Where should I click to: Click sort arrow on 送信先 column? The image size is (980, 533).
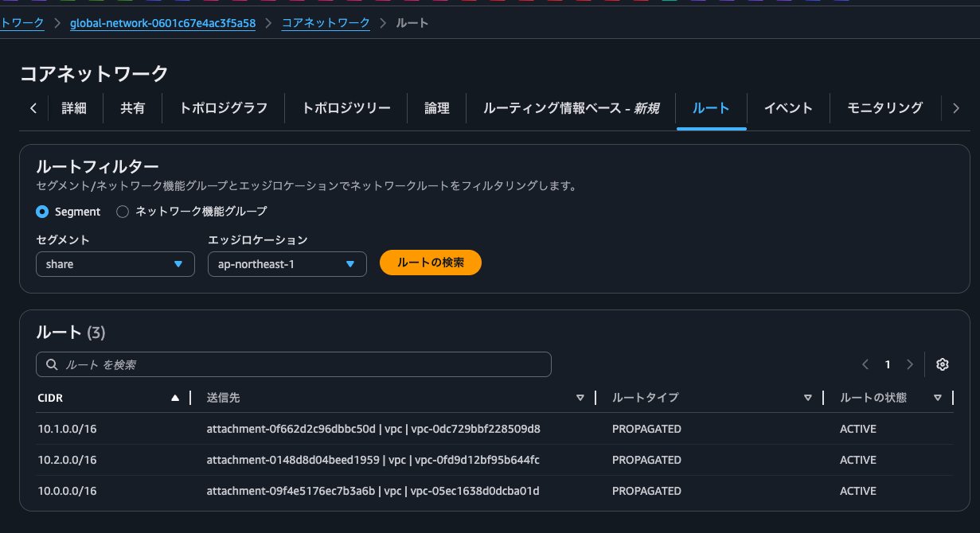coord(580,398)
